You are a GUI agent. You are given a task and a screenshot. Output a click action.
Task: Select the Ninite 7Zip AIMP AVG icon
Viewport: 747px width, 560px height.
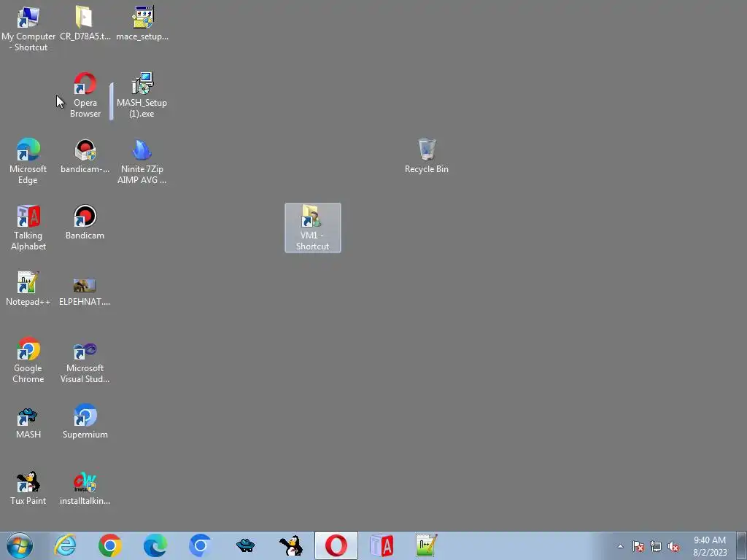(x=142, y=161)
